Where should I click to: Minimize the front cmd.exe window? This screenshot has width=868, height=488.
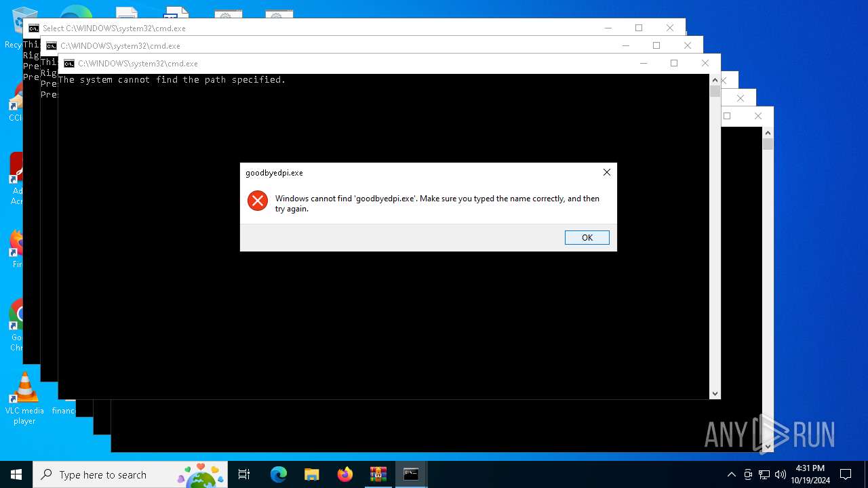pyautogui.click(x=643, y=63)
